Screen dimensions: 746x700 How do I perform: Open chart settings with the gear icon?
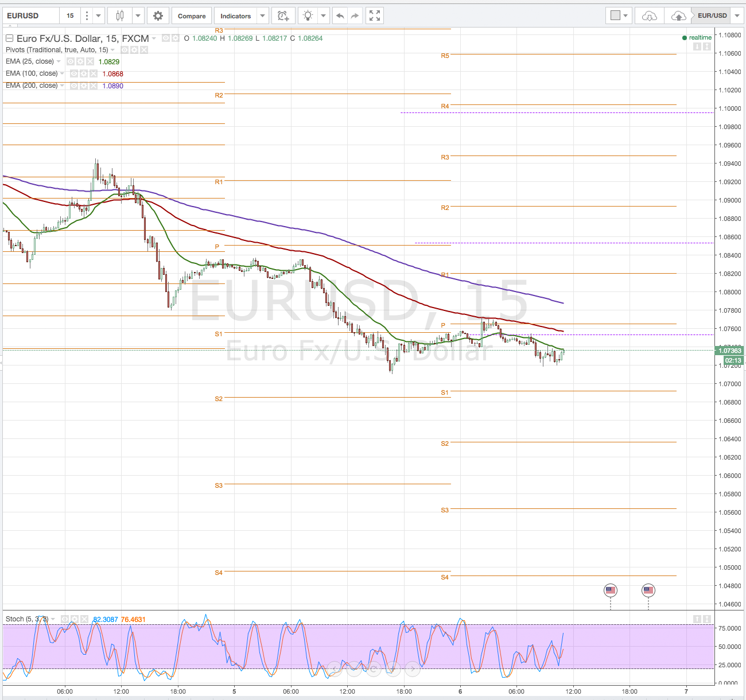coord(158,15)
